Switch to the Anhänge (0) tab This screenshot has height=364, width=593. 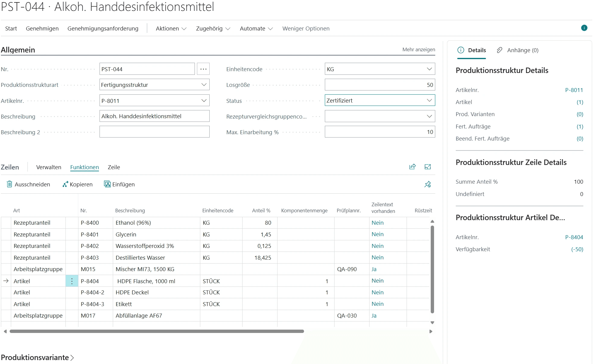coord(518,50)
